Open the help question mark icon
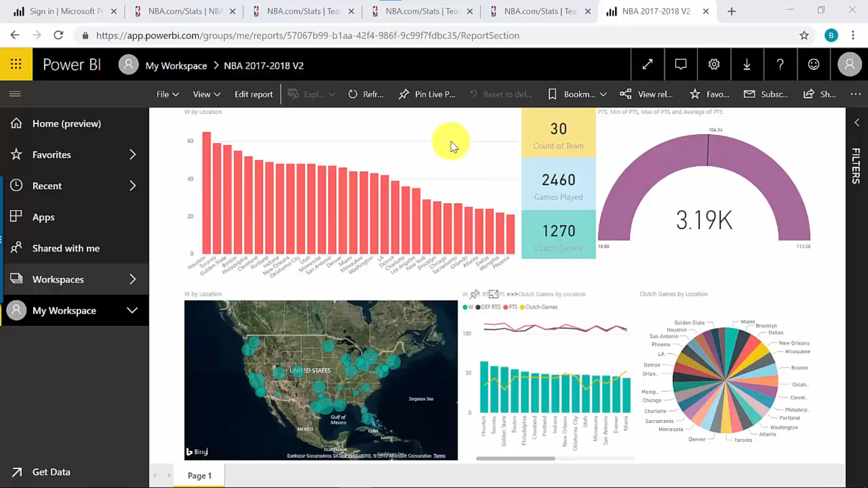 [780, 65]
